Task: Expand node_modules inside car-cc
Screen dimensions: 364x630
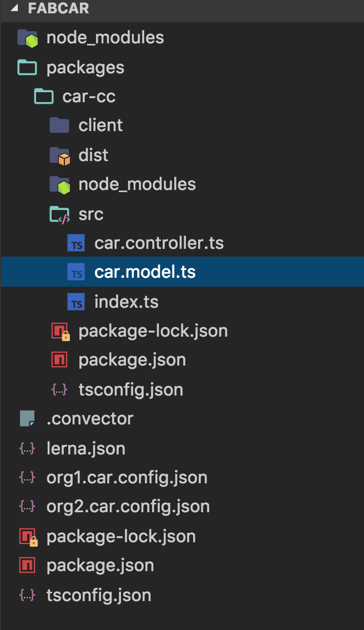Action: coord(137,184)
